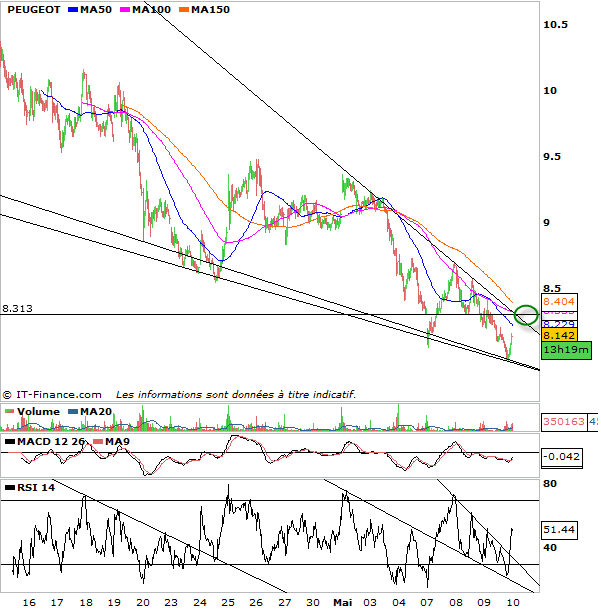This screenshot has width=601, height=613.
Task: Click the 350163 volume value box
Action: click(x=562, y=423)
